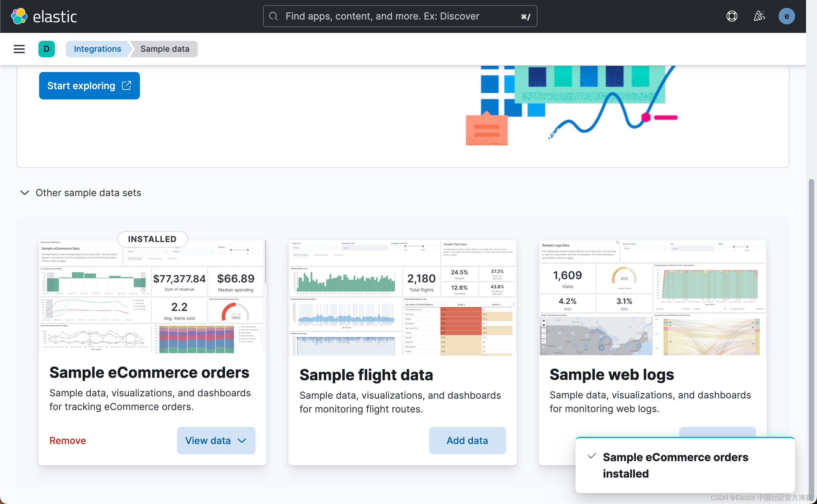Viewport: 817px width, 504px height.
Task: Open the main navigation hamburger menu
Action: [19, 49]
